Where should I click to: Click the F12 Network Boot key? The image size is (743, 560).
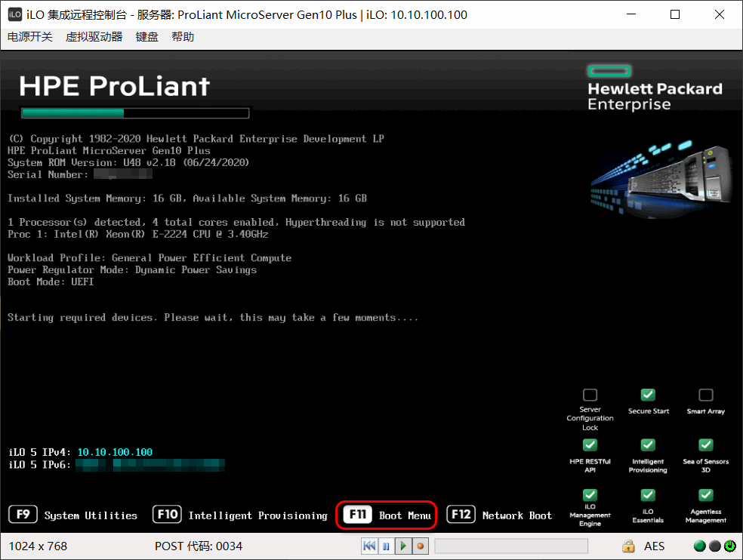click(x=461, y=515)
